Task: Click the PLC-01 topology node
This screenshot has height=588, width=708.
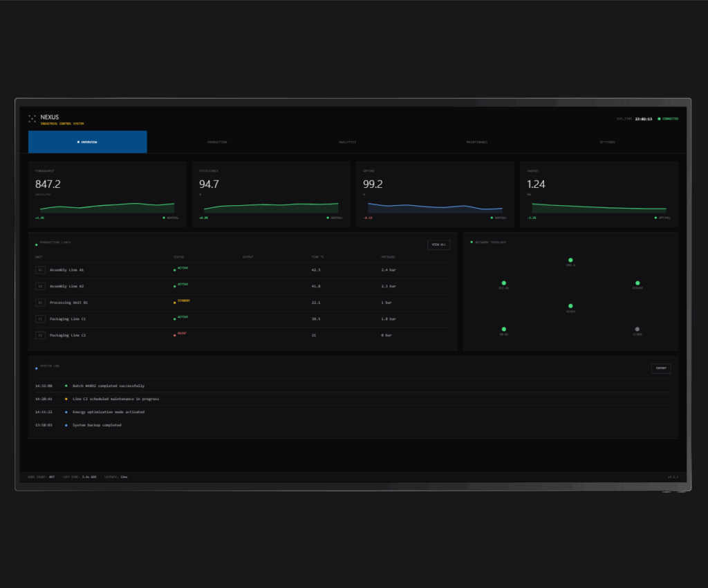Action: click(x=504, y=283)
